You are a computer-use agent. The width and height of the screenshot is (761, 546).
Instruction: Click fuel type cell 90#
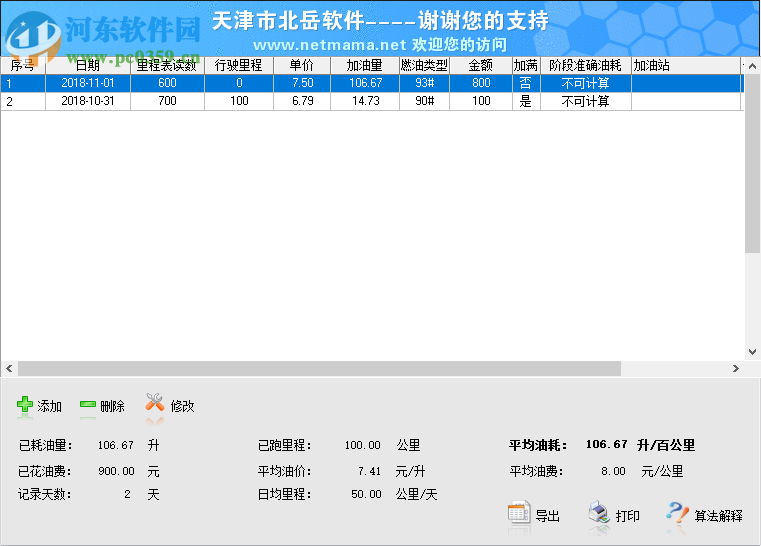[424, 101]
